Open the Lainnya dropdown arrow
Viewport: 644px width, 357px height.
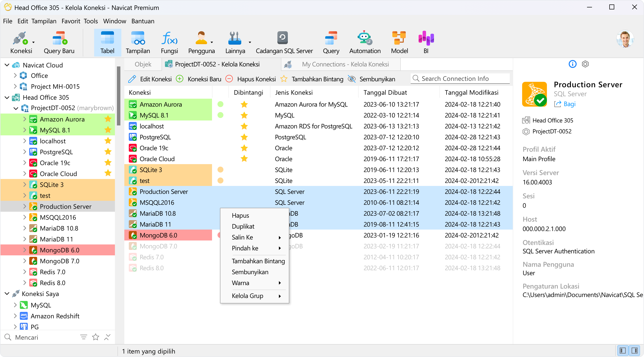tap(250, 43)
